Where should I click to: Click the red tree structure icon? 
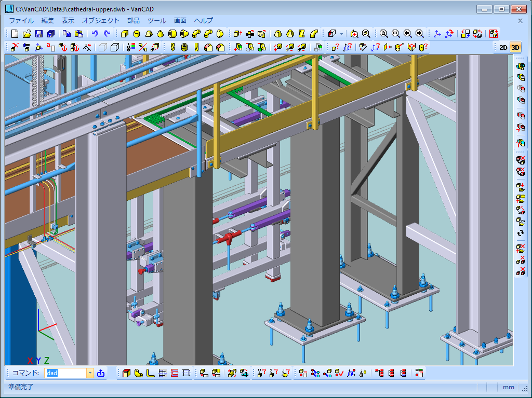coord(379,373)
